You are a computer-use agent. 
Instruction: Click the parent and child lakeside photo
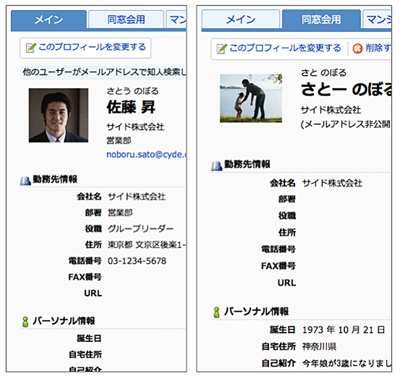point(251,98)
